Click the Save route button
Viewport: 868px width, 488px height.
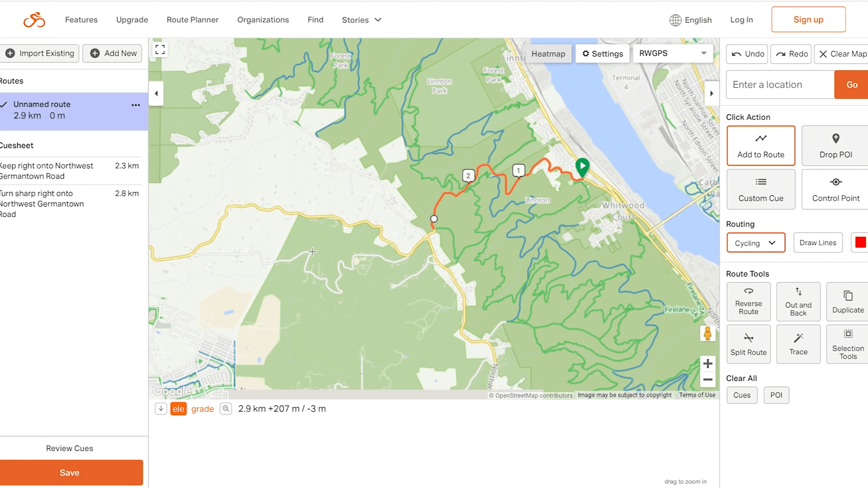point(69,473)
